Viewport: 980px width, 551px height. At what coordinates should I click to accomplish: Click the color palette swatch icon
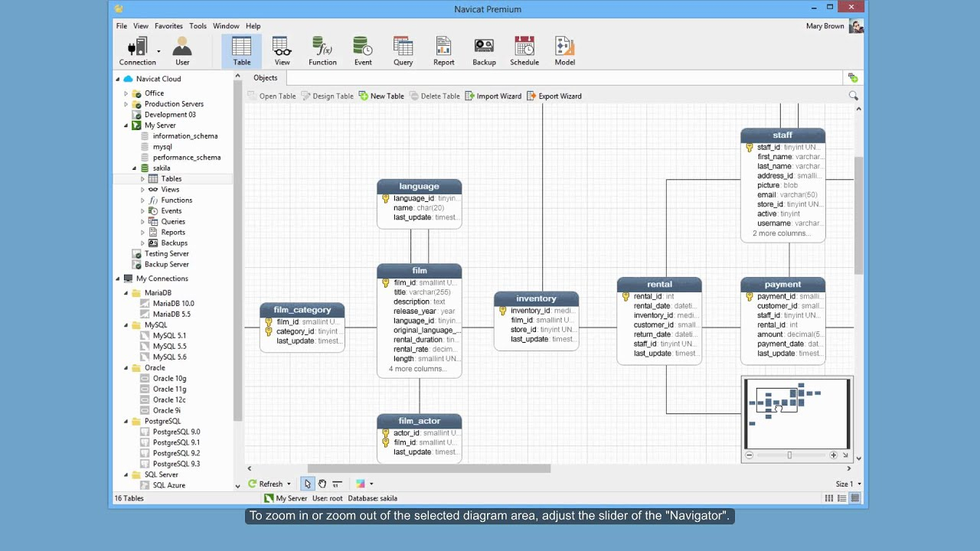pos(360,484)
